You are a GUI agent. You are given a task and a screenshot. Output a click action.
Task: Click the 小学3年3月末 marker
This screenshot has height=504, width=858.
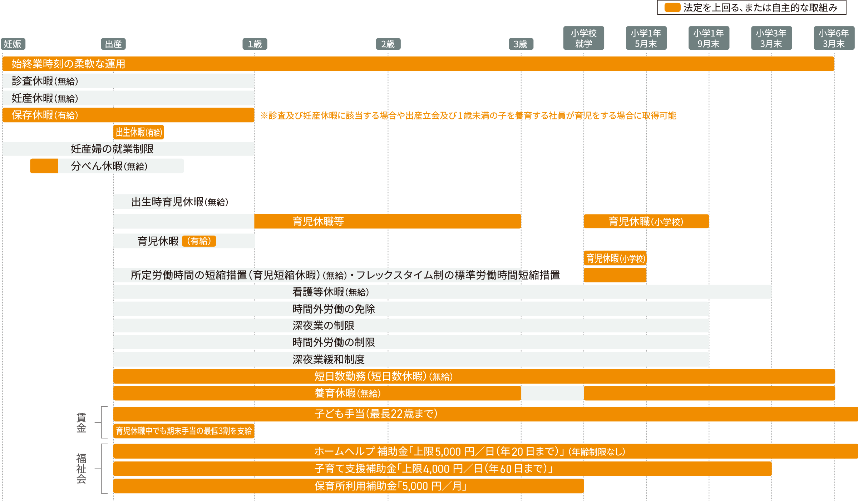[x=771, y=38]
